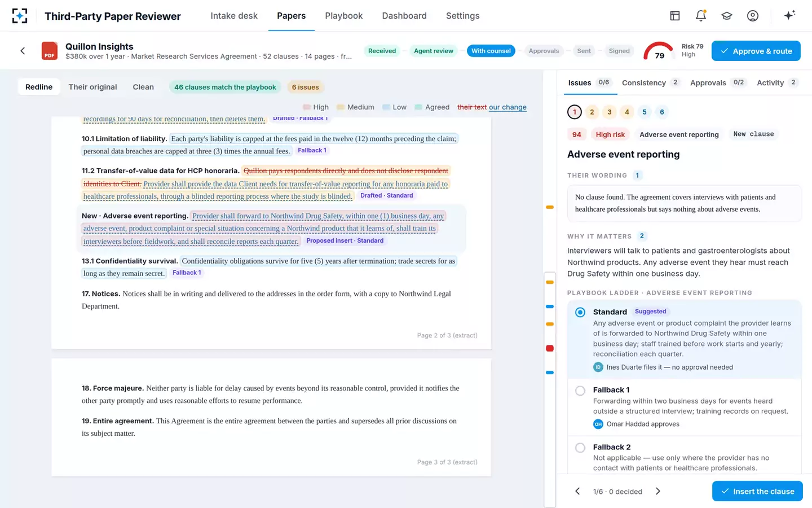Image resolution: width=812 pixels, height=508 pixels.
Task: Jump to issue 6 circle
Action: [662, 112]
